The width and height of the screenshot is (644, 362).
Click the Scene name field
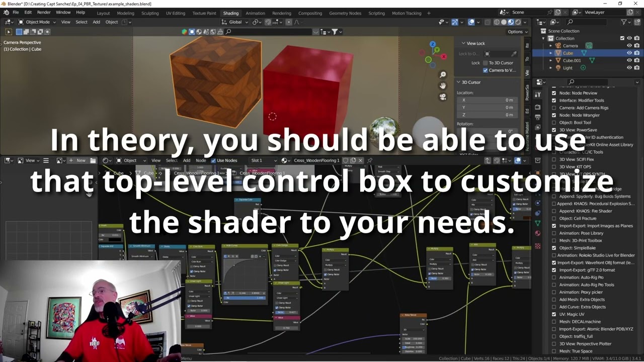click(x=528, y=12)
